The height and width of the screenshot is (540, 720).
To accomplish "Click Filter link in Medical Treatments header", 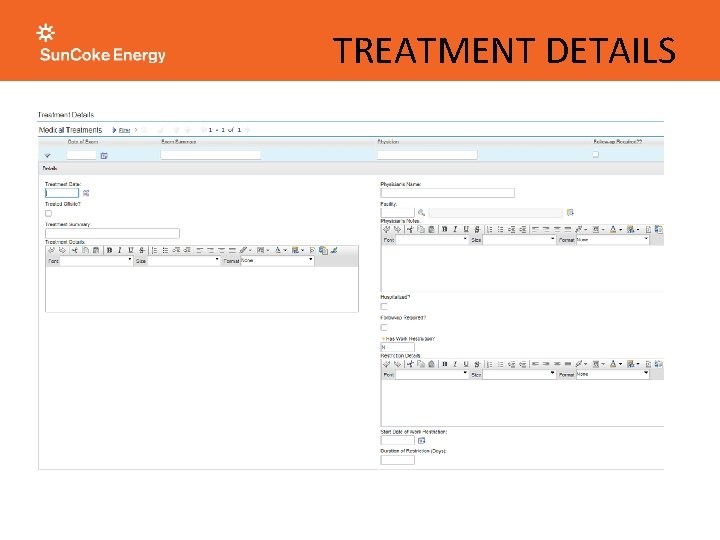I will click(x=124, y=130).
